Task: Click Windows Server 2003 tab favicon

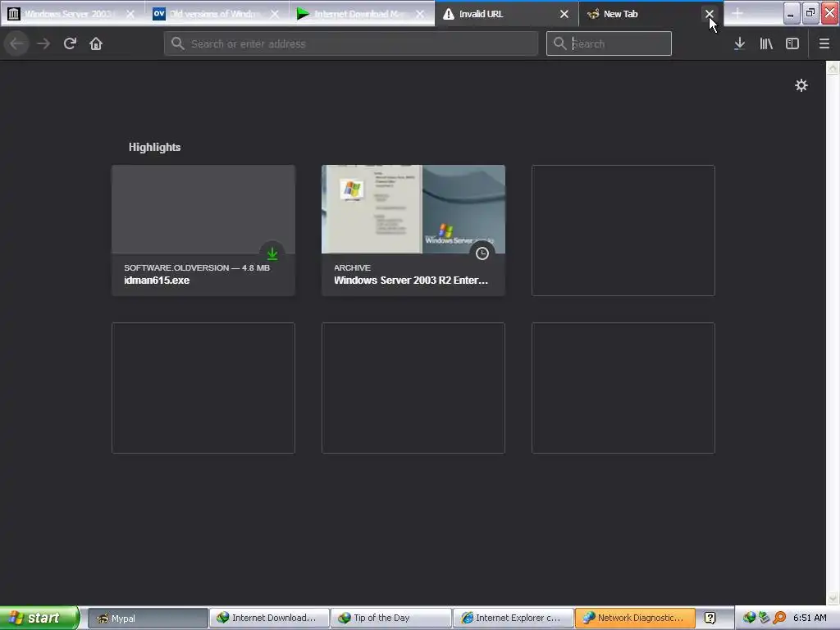Action: tap(13, 14)
